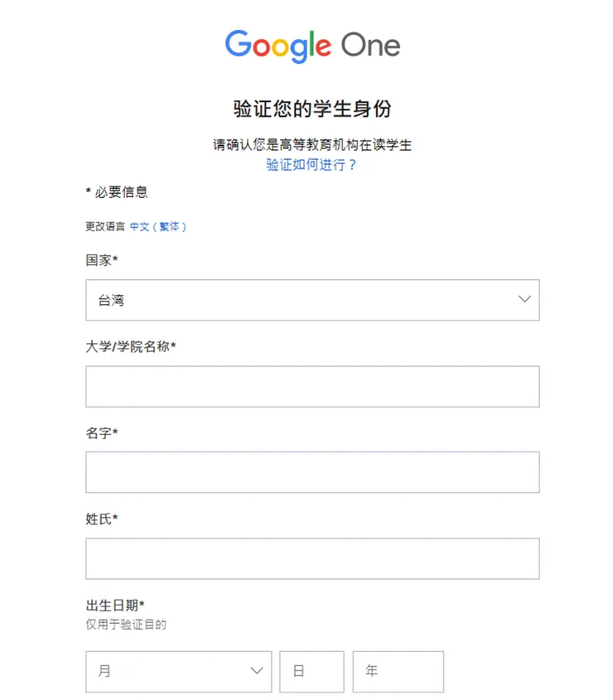Viewport: 613px width, 700px height.
Task: Click the country dropdown chevron arrow
Action: click(524, 300)
